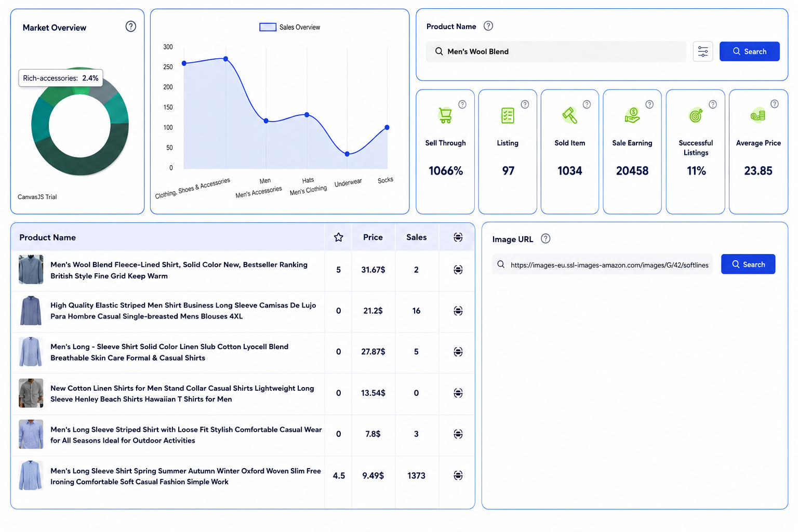The image size is (798, 532).
Task: Sort by the Price column header
Action: pyautogui.click(x=373, y=237)
